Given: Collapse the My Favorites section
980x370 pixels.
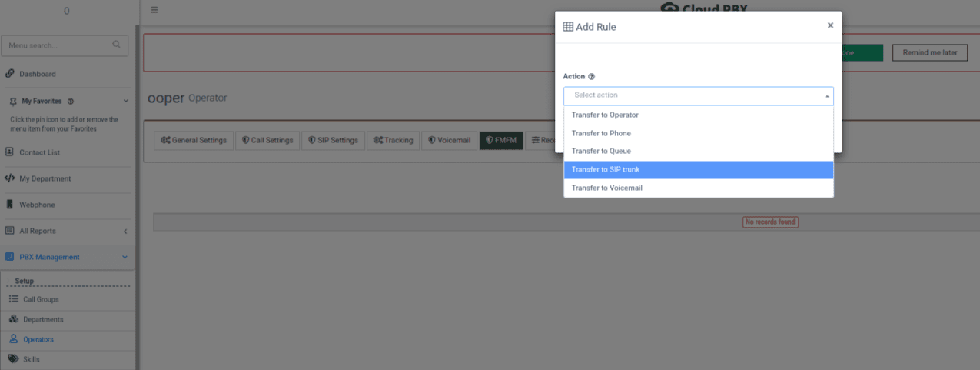Looking at the screenshot, I should [125, 101].
